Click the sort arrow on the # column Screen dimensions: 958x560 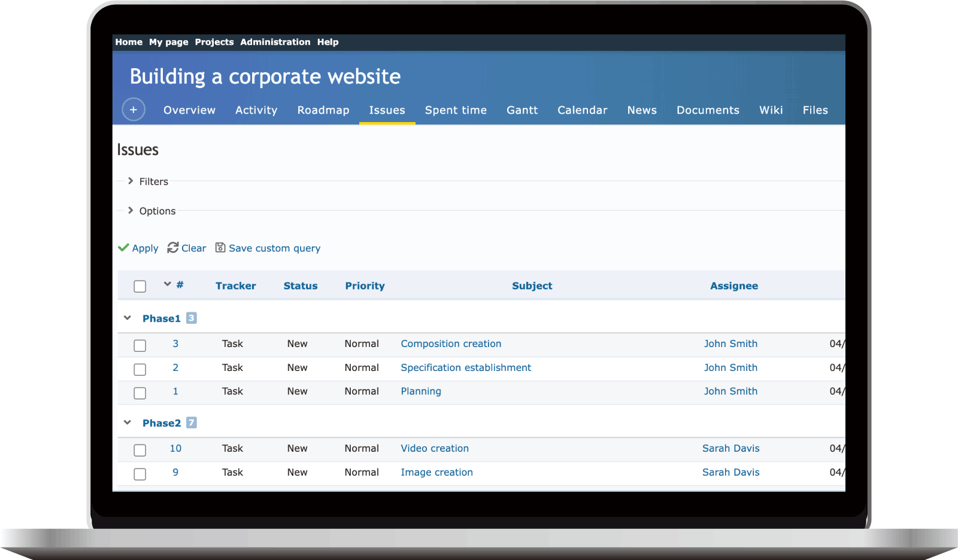click(x=168, y=284)
